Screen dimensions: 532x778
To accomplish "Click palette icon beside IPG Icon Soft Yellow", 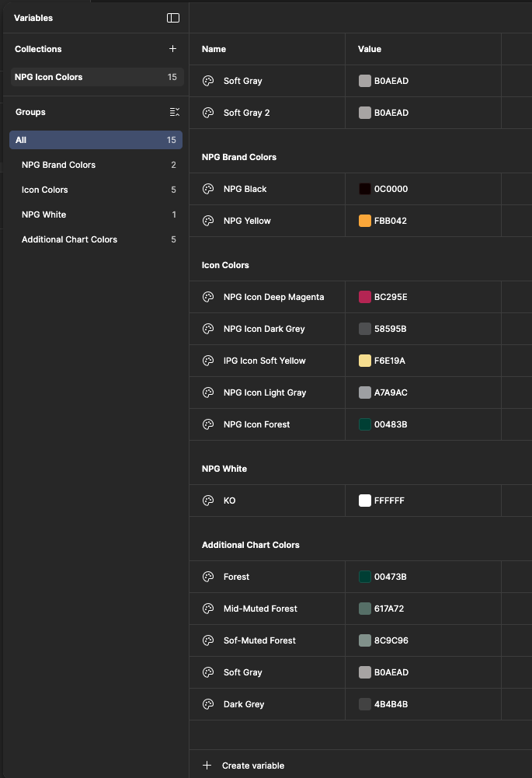I will (x=208, y=361).
